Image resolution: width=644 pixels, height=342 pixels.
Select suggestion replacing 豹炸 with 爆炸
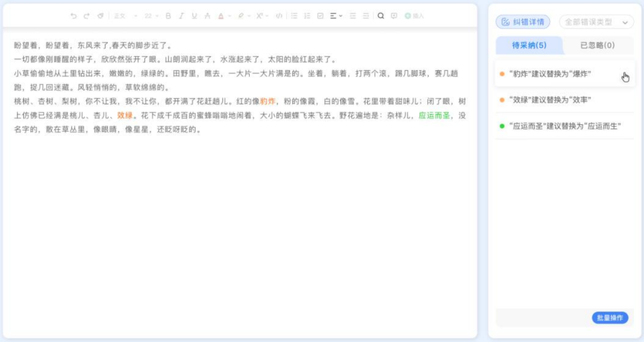(x=565, y=74)
